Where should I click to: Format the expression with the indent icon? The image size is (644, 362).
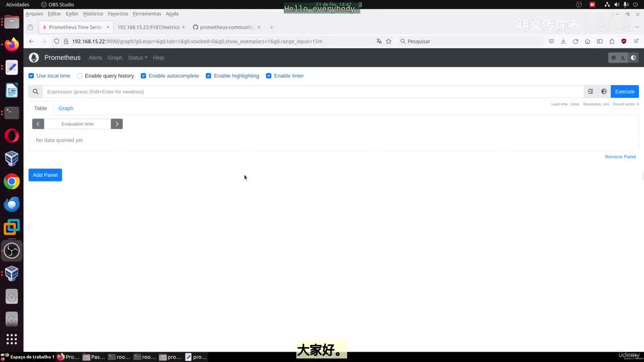[x=591, y=92]
